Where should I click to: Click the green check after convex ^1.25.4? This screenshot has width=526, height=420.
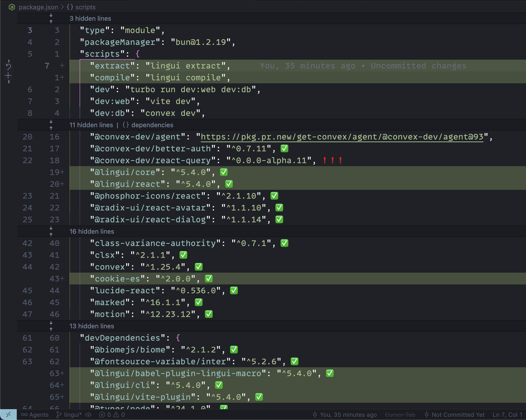[199, 267]
